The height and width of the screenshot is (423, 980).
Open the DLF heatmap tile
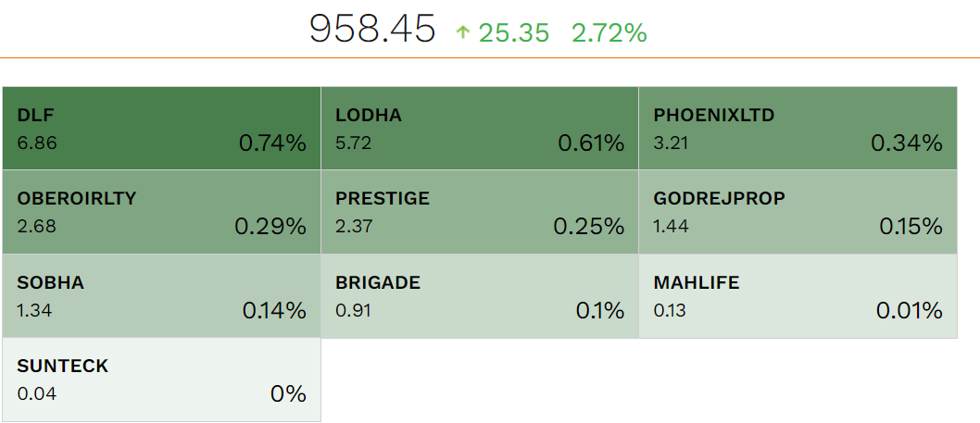(161, 129)
